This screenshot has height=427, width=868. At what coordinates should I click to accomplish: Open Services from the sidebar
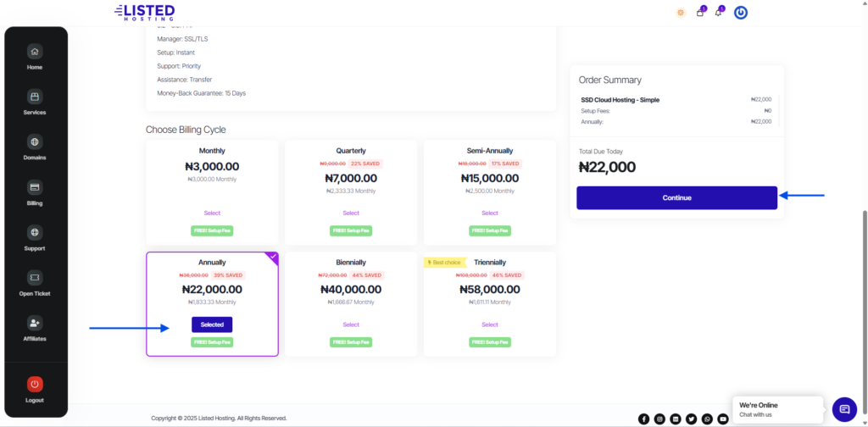(35, 97)
